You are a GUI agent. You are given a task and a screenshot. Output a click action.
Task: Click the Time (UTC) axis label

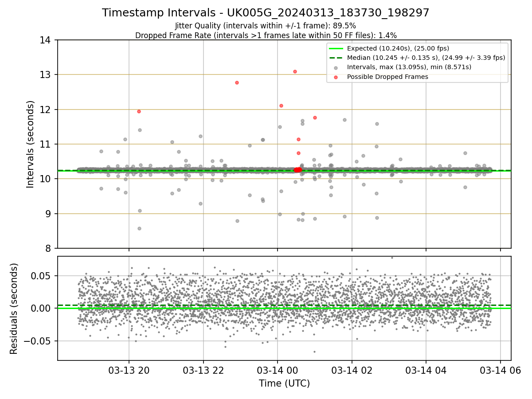click(x=284, y=383)
